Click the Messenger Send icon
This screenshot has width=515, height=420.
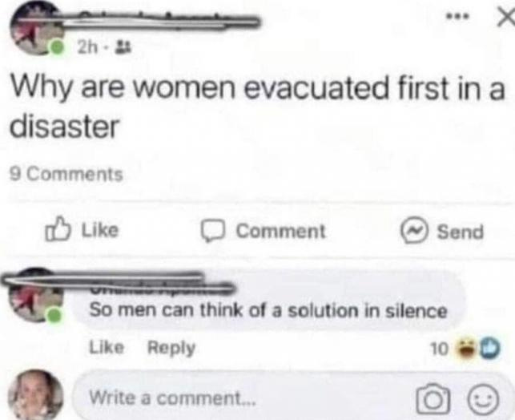pyautogui.click(x=415, y=230)
